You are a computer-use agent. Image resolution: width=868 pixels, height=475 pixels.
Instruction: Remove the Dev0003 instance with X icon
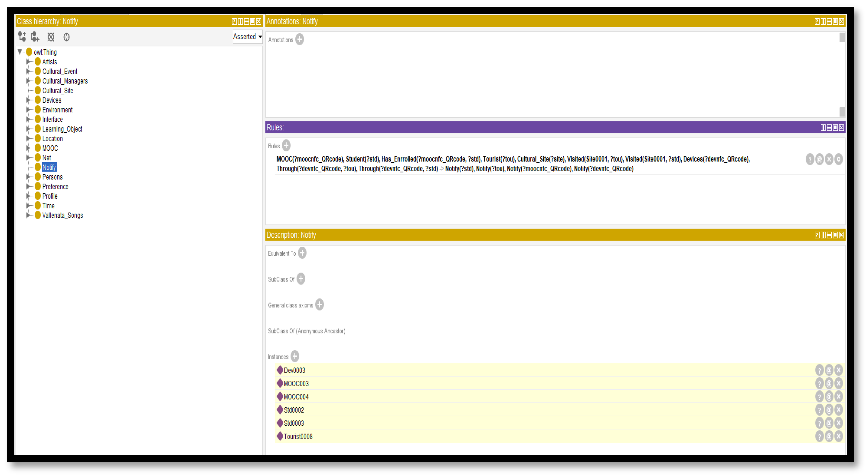point(839,370)
